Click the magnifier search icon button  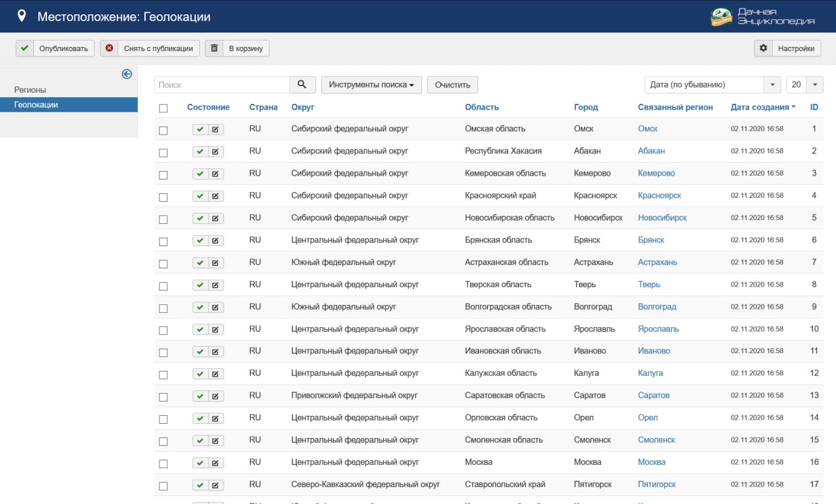(x=302, y=85)
